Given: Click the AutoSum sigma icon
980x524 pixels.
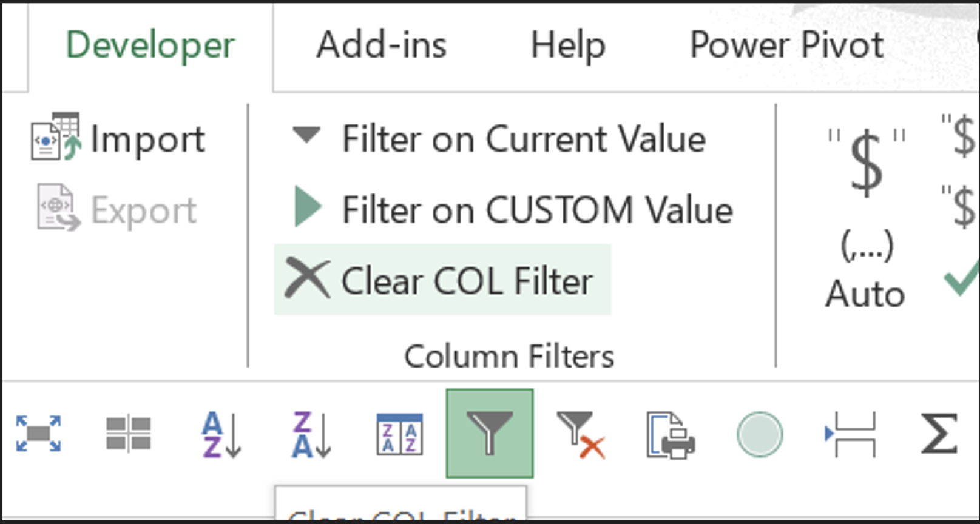Looking at the screenshot, I should [x=939, y=434].
